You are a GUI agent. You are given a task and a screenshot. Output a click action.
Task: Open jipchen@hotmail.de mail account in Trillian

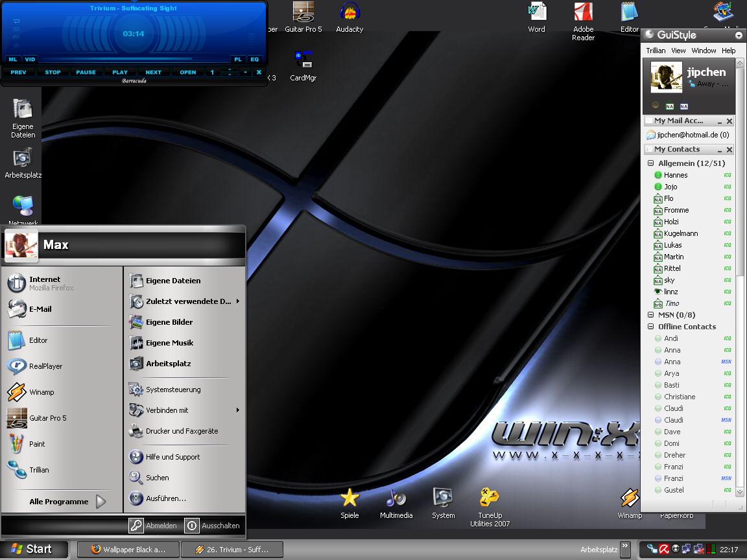click(688, 135)
